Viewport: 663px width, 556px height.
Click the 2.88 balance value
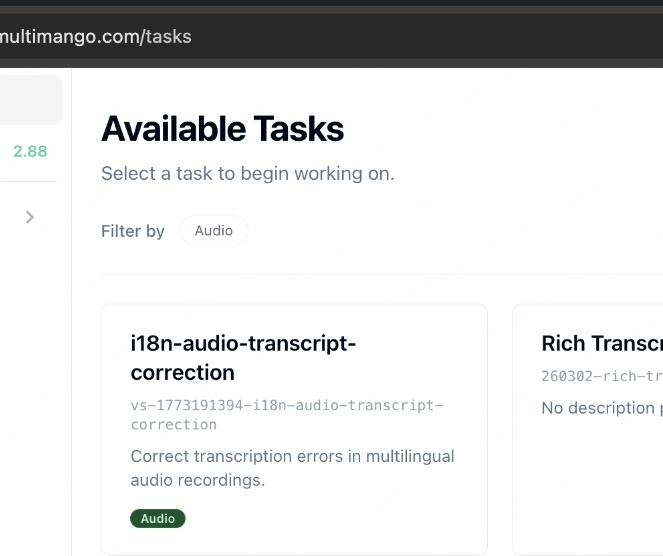30,151
